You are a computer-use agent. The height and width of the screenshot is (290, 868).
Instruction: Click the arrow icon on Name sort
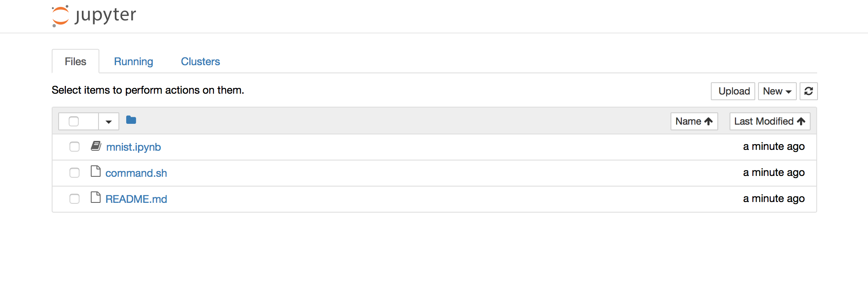[708, 121]
